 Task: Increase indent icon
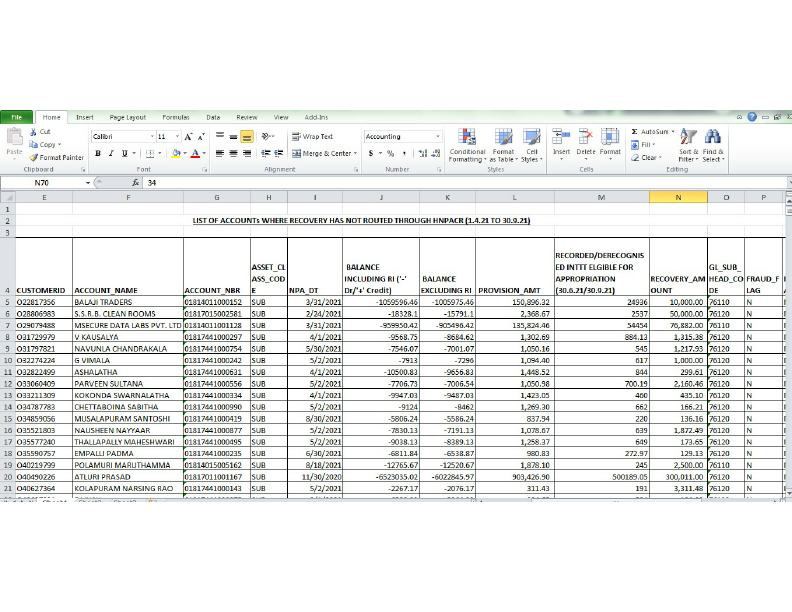click(x=278, y=154)
